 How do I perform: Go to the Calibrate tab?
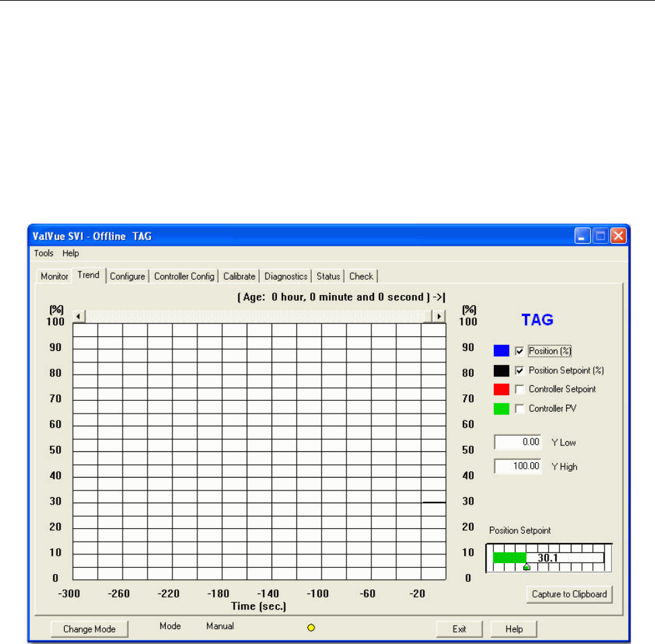click(239, 276)
